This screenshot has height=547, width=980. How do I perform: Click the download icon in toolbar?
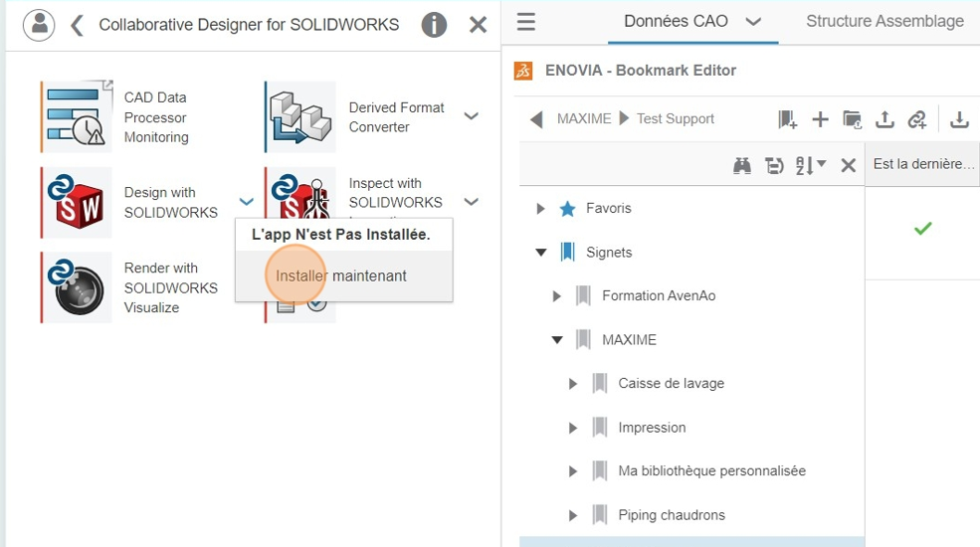tap(959, 118)
